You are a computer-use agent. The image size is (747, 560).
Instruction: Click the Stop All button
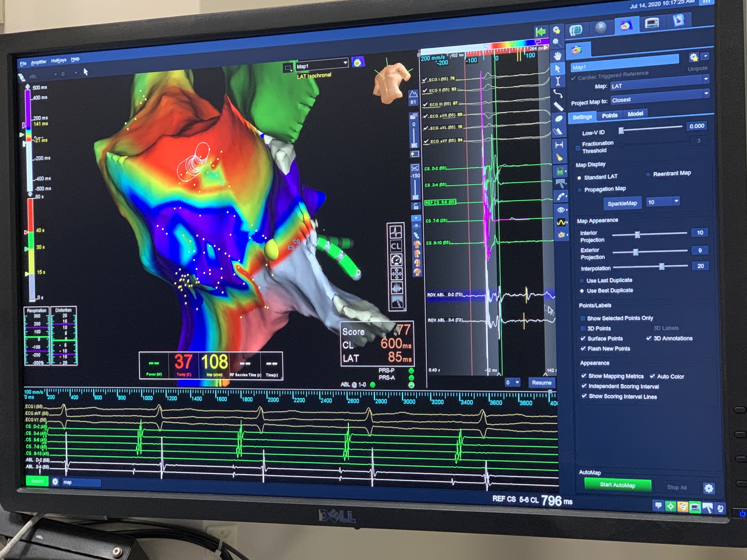677,487
